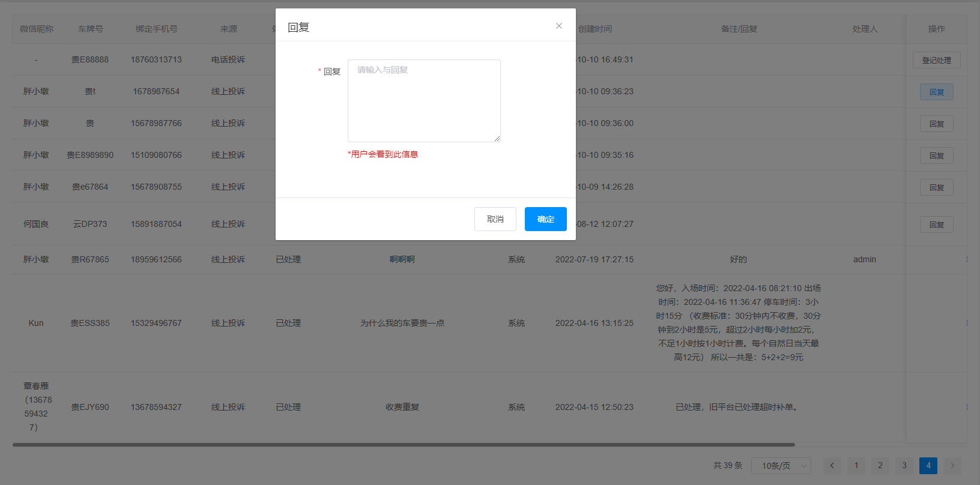Click the horizontal table scrollbar
Viewport: 980px width, 485px height.
click(404, 445)
